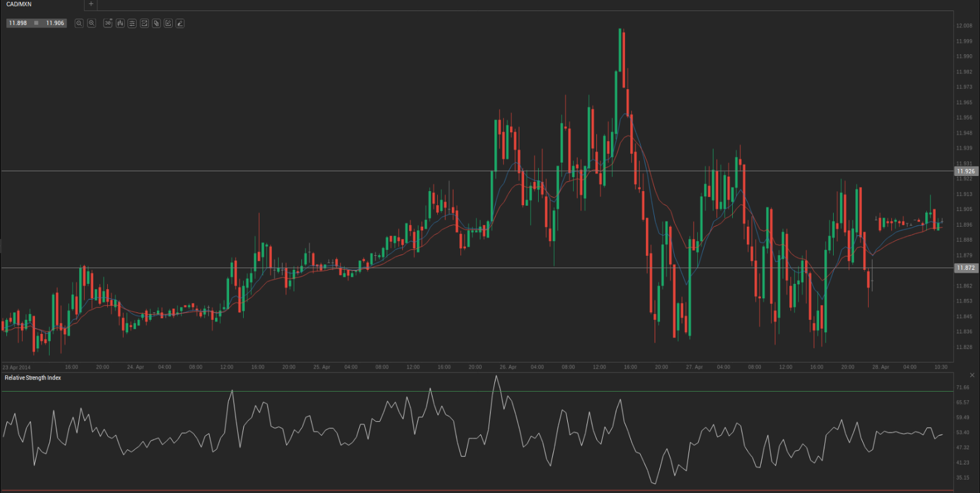
Task: Click the Relative Strength Index label
Action: (x=33, y=378)
